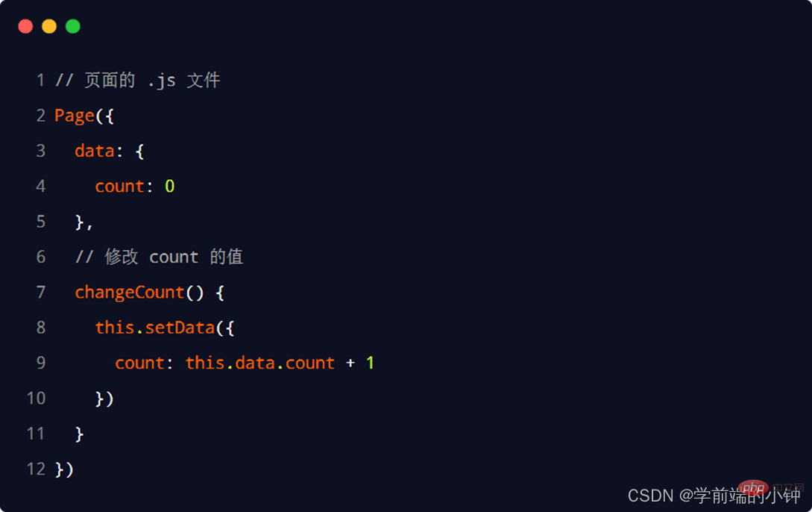The height and width of the screenshot is (512, 812).
Task: Click the green number 1 on line 9
Action: (370, 363)
